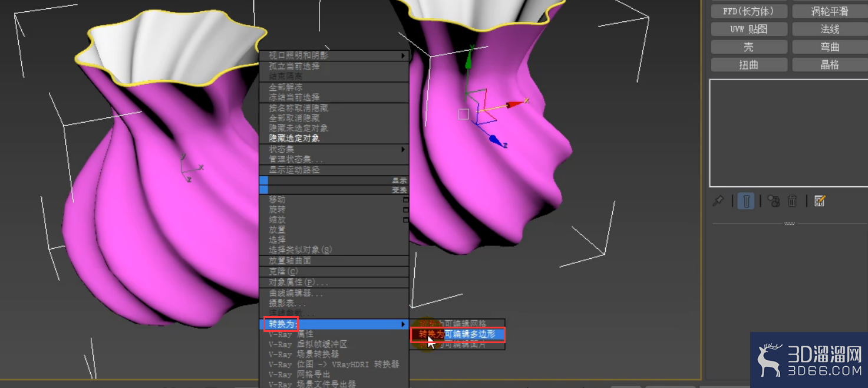This screenshot has width=868, height=388.
Task: Click the 弯曲 modifier button
Action: 830,47
